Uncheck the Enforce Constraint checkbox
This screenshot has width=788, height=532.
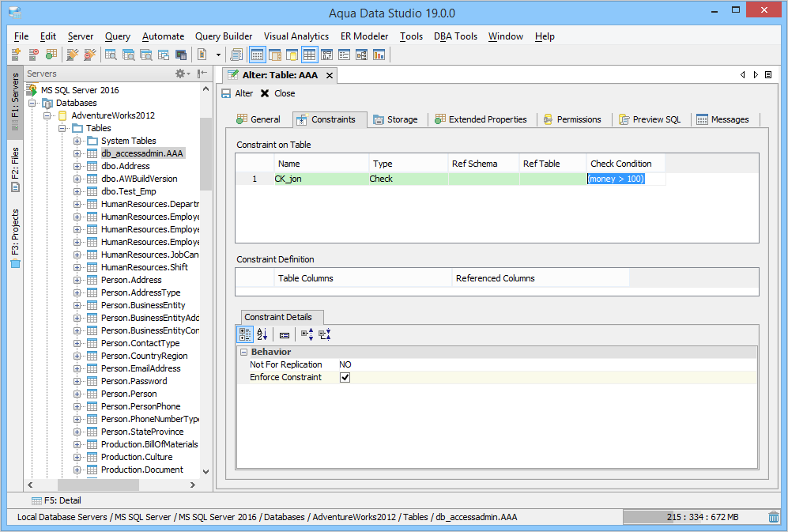click(345, 377)
